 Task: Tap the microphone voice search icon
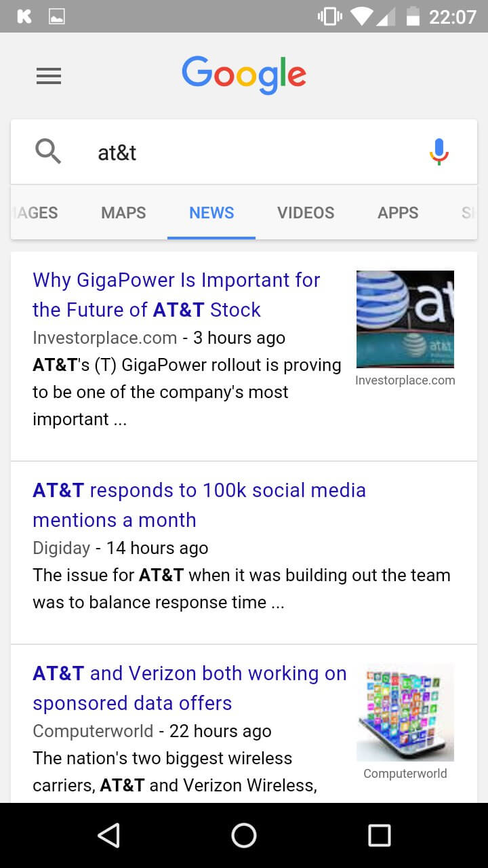pos(439,152)
